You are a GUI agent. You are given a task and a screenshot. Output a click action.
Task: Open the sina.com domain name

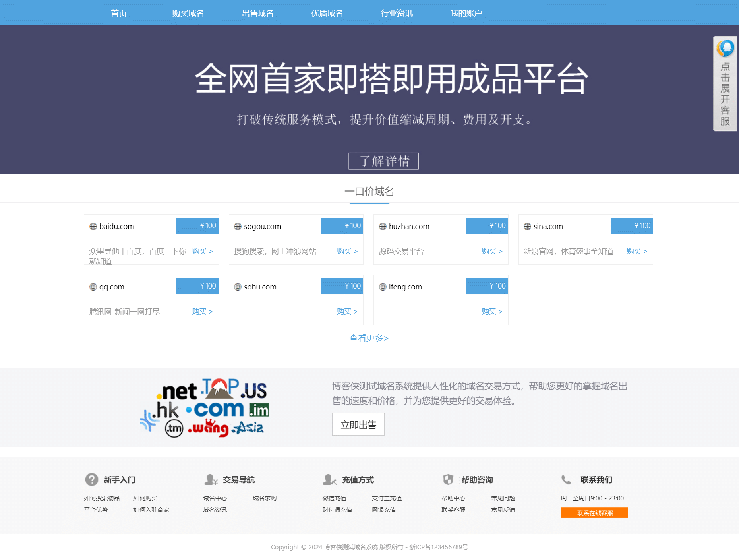(x=548, y=226)
